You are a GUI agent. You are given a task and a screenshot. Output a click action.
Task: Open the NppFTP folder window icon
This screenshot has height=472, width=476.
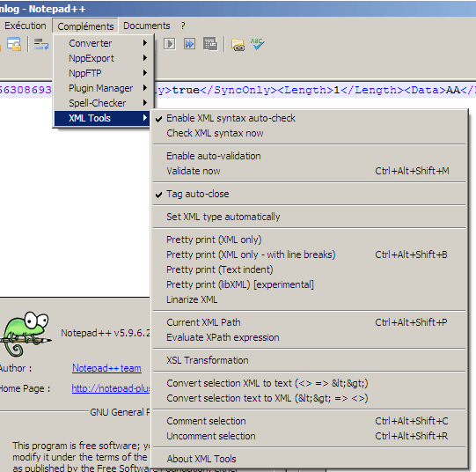238,45
